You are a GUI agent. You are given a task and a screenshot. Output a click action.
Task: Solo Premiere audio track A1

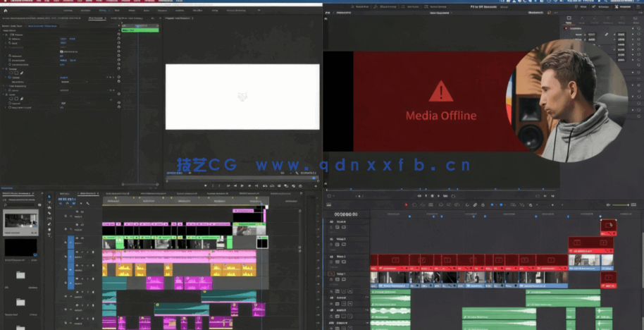click(87, 252)
